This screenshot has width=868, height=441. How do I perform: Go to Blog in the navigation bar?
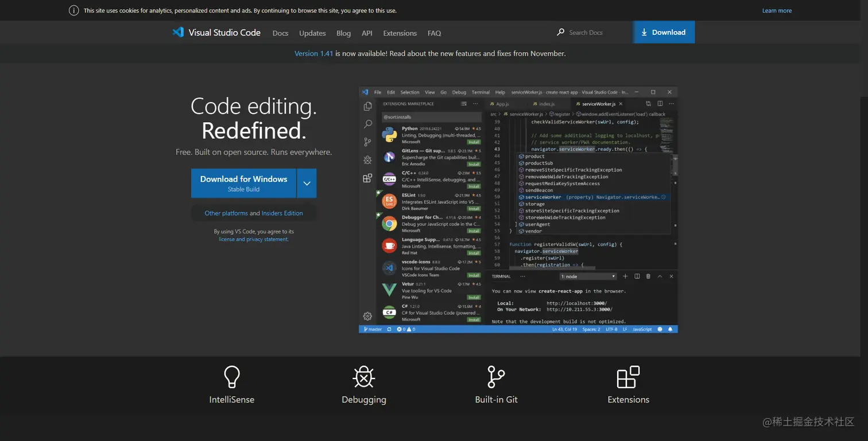pos(343,33)
